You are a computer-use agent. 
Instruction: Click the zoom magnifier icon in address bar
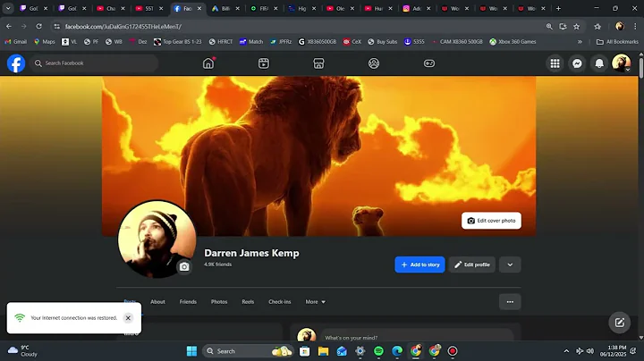click(x=549, y=26)
